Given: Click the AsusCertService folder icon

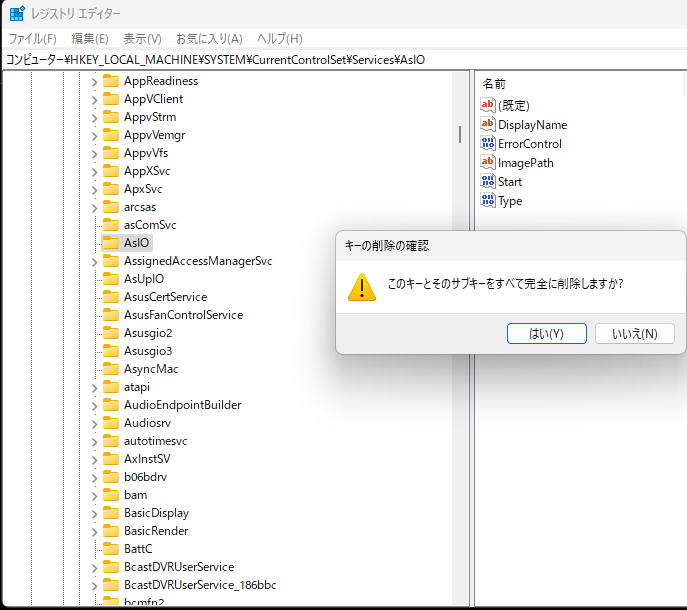Looking at the screenshot, I should point(111,296).
